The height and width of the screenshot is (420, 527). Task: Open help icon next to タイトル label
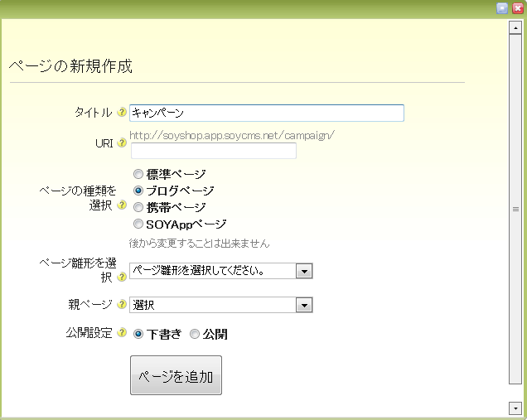pyautogui.click(x=122, y=112)
